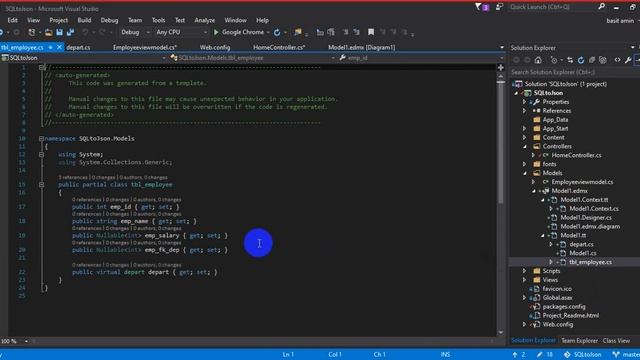Switch to the depart.cs tab
640x360 pixels.
coord(78,47)
